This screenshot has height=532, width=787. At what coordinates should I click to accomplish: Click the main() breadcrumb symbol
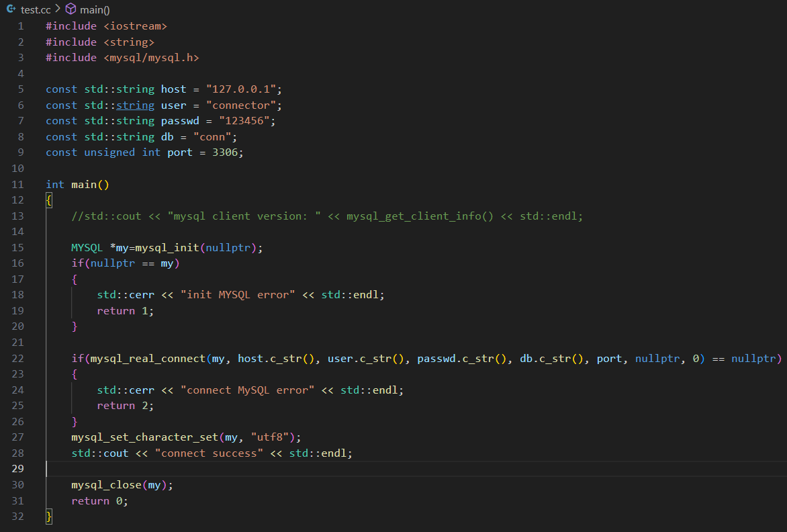[x=95, y=9]
